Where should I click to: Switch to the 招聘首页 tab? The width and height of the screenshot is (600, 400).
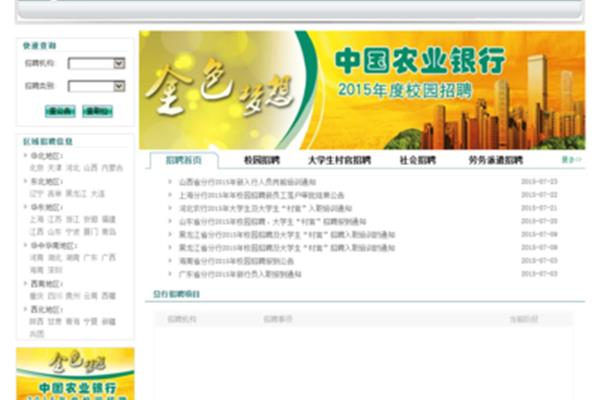[x=184, y=160]
